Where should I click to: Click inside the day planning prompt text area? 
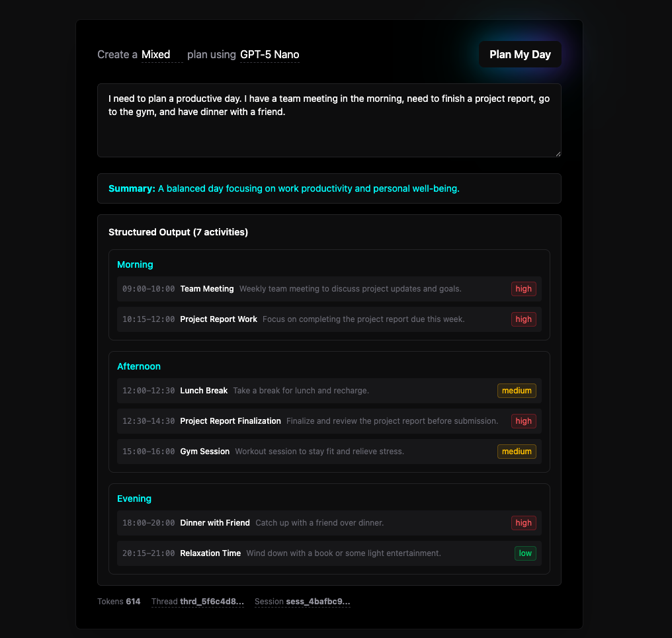click(x=329, y=119)
